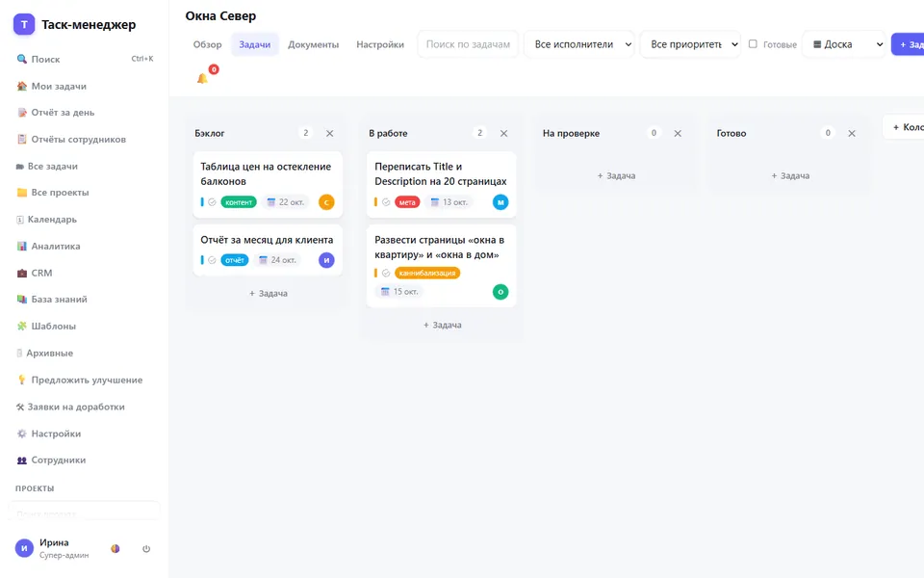Open the project Настройки tab
The image size is (924, 578).
coord(380,44)
